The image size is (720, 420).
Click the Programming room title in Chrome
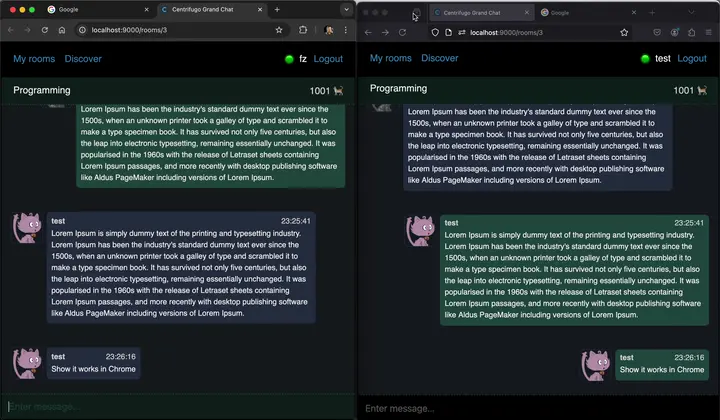point(42,90)
